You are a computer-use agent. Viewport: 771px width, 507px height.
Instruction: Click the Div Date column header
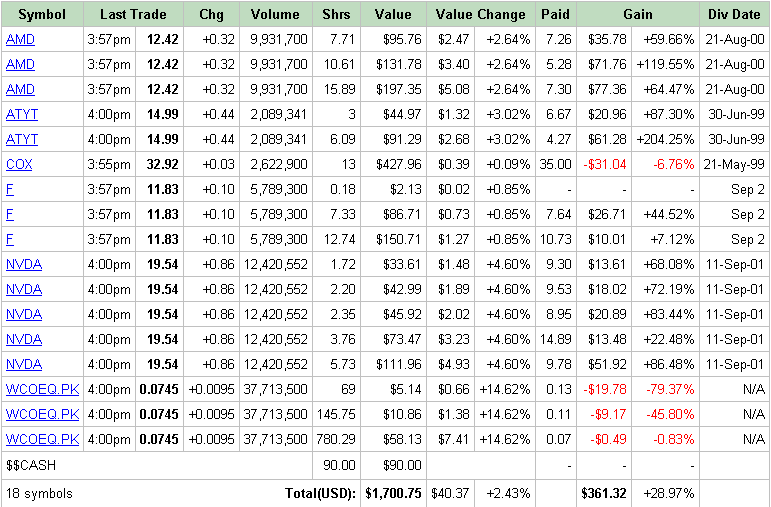pos(734,14)
